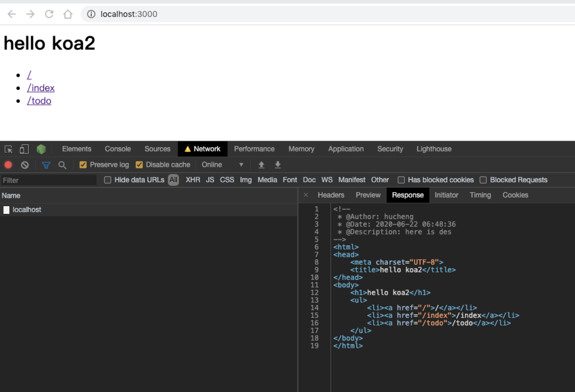Open the browser home page icon
The image size is (575, 392).
click(x=68, y=14)
